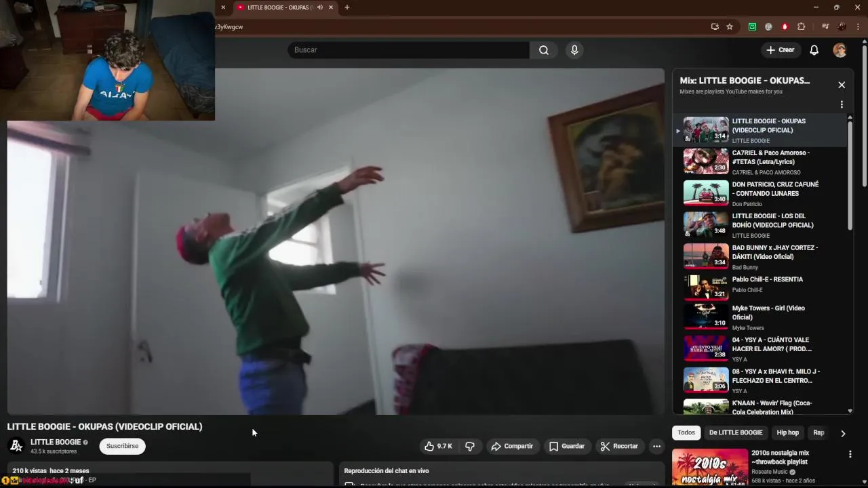Click video title LITTLE BOOGIE - OKUPAS

click(104, 426)
